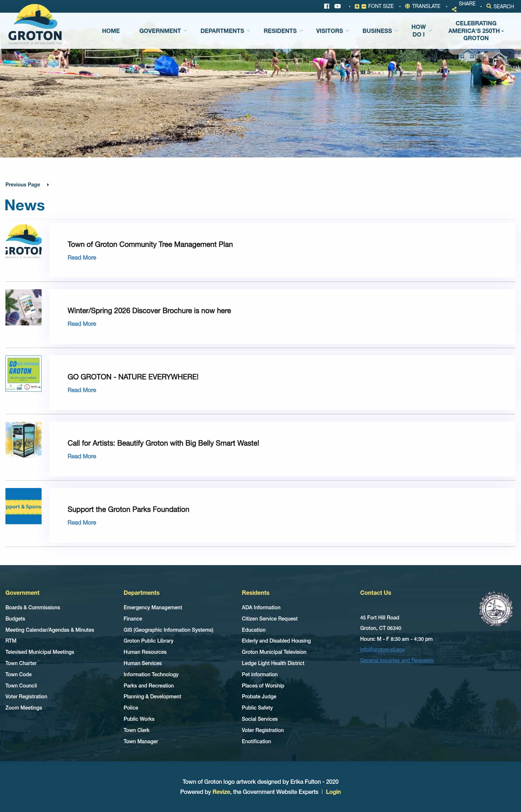Open Zoom Meetings footer link
This screenshot has height=812, width=521.
coord(24,708)
